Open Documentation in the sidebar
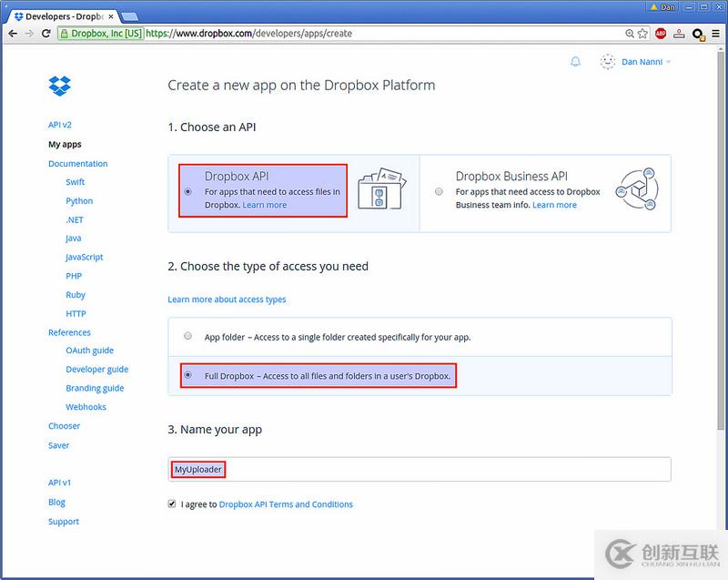Screen dimensions: 728x580 (x=78, y=164)
